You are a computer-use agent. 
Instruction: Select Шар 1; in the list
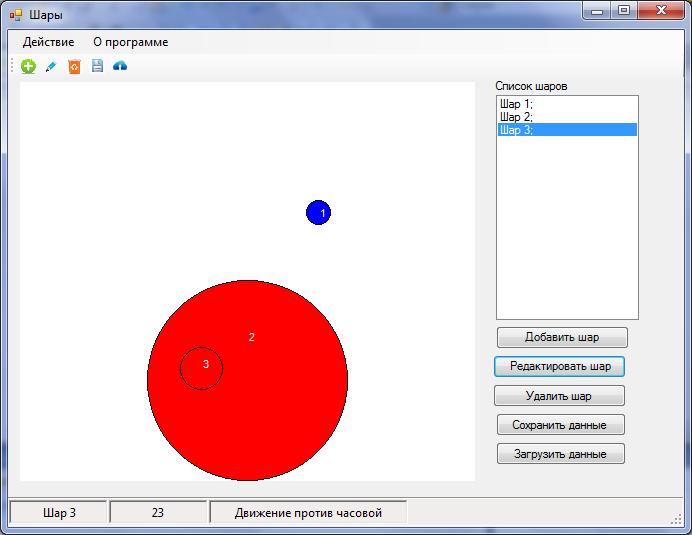click(567, 104)
